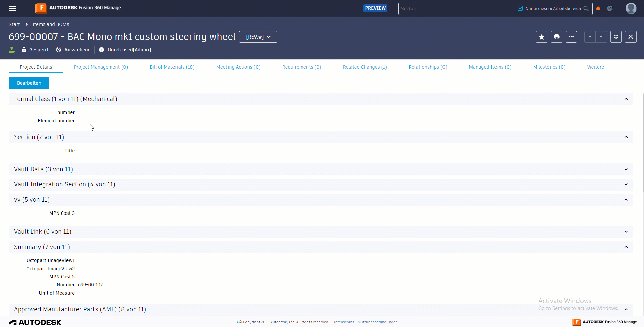
Task: Click the Ausstehend clock icon
Action: tap(59, 50)
